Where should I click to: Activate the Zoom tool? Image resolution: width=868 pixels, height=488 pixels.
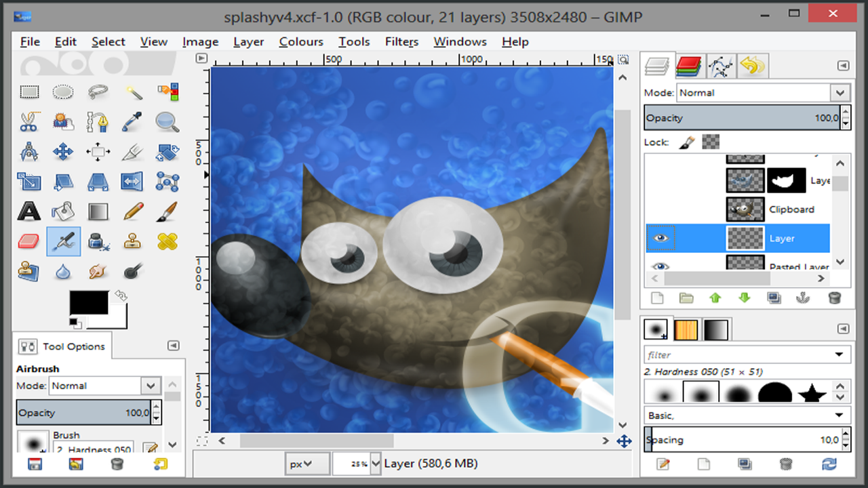[x=167, y=122]
